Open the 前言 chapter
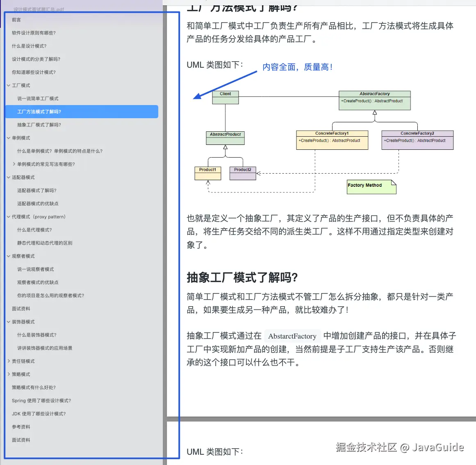The width and height of the screenshot is (476, 465). click(16, 20)
